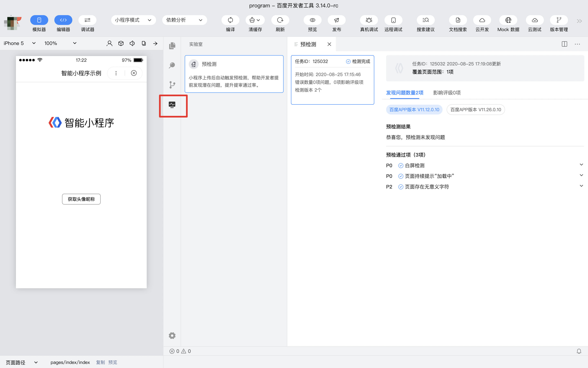
Task: Select 百度APP版本 V11.12.0.10 chip
Action: (414, 110)
